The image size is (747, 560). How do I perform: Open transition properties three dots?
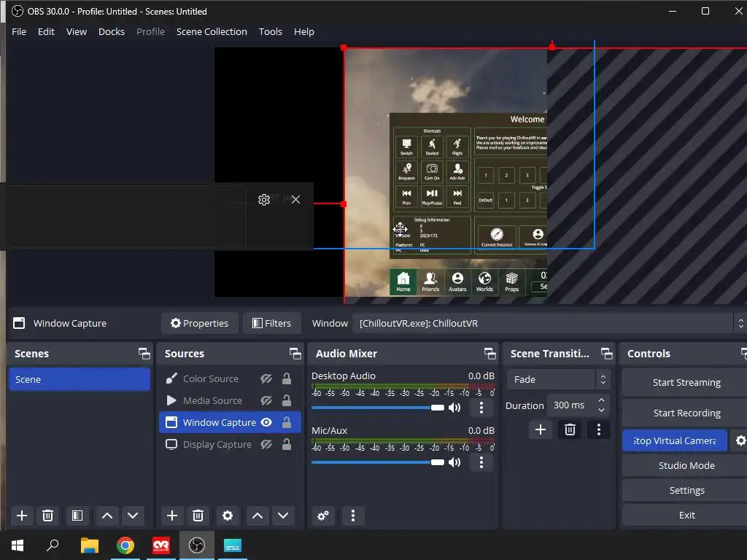click(599, 430)
